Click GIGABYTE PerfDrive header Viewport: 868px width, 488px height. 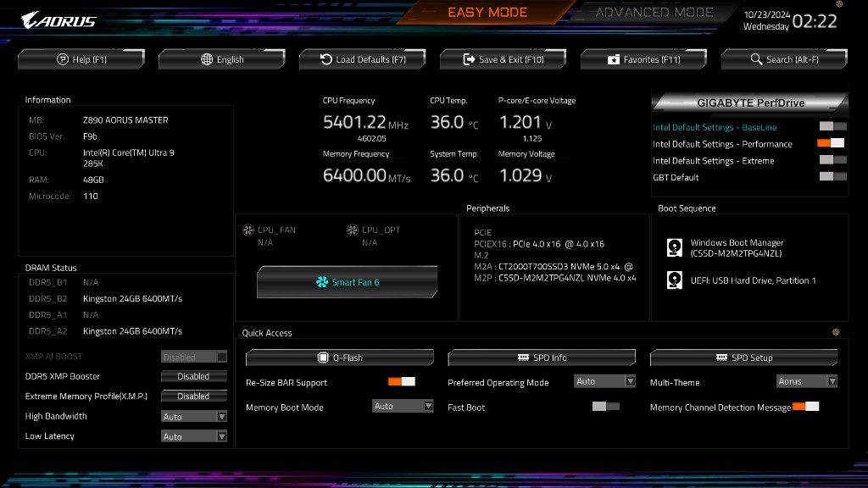(750, 103)
